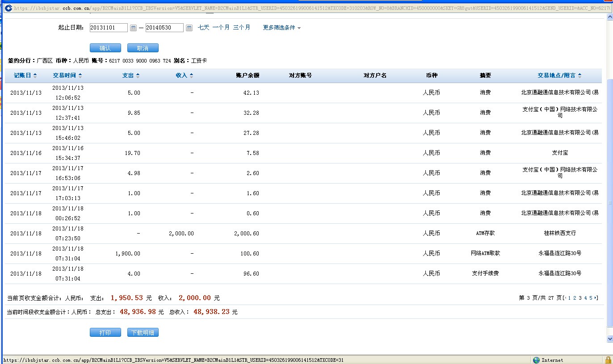Sort transactions by 记账日 column
The width and height of the screenshot is (613, 364).
25,75
